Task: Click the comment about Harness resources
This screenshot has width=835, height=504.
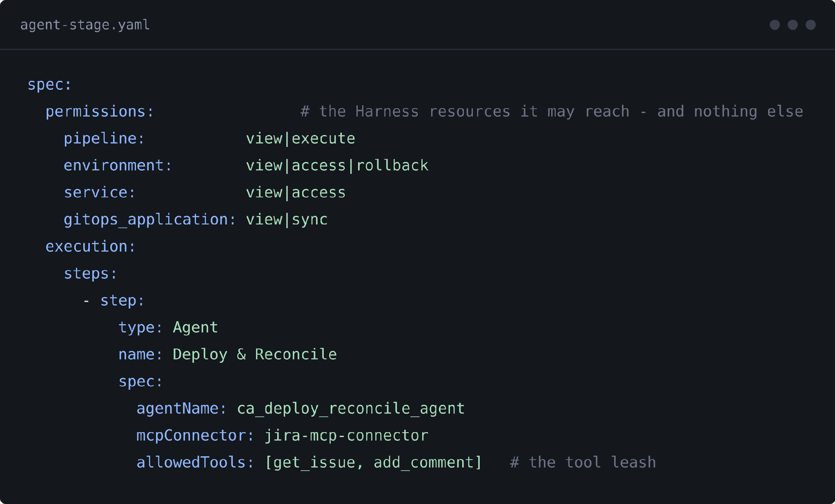Action: pyautogui.click(x=552, y=111)
